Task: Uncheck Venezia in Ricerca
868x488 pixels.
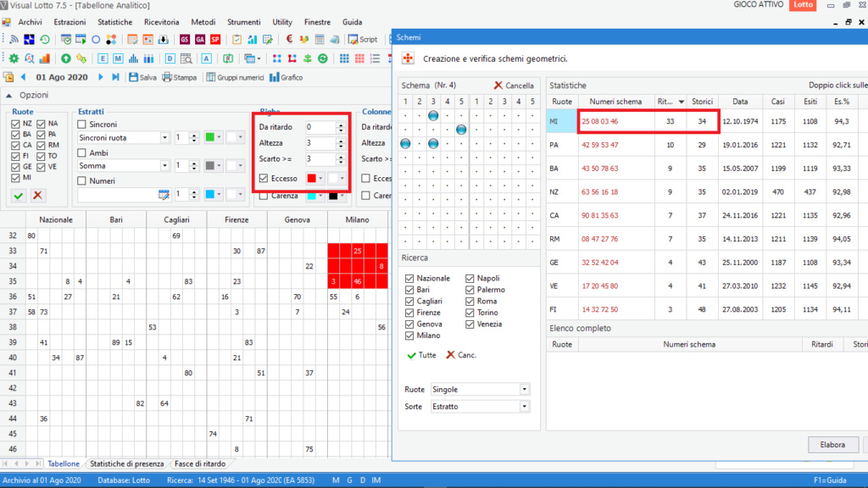Action: tap(470, 324)
